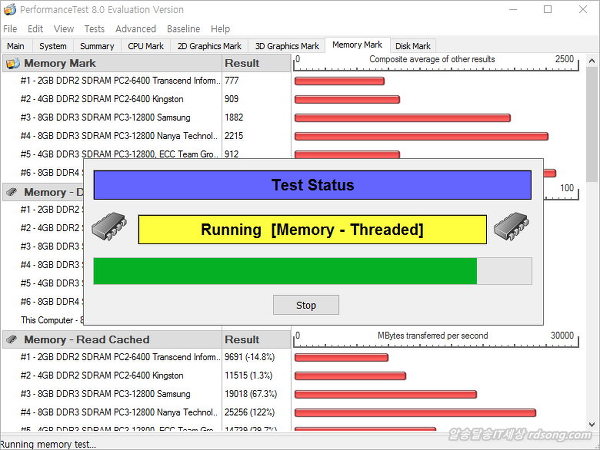Click the result 11515 (1.3%)
Viewport: 600px width, 450px height.
coord(248,375)
